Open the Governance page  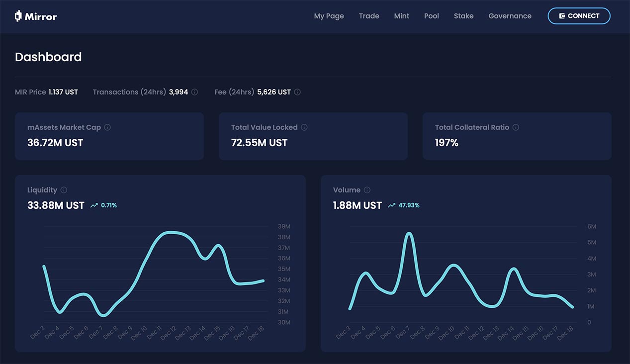[510, 16]
